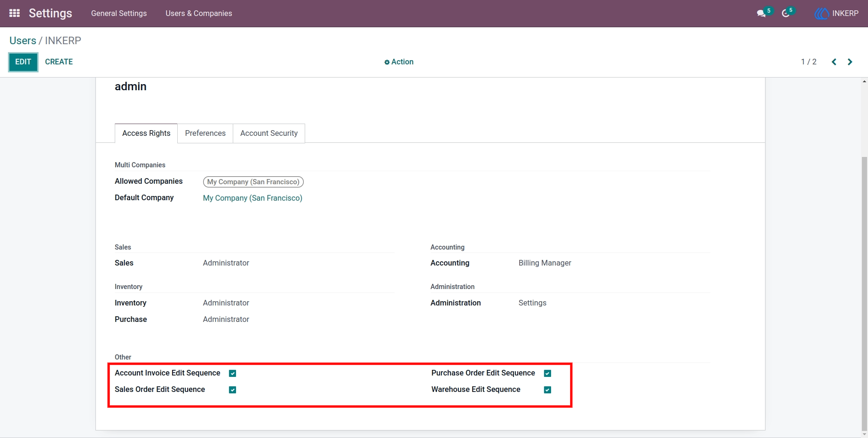This screenshot has height=438, width=868.
Task: Toggle Warehouse Edit Sequence checkbox
Action: (547, 390)
